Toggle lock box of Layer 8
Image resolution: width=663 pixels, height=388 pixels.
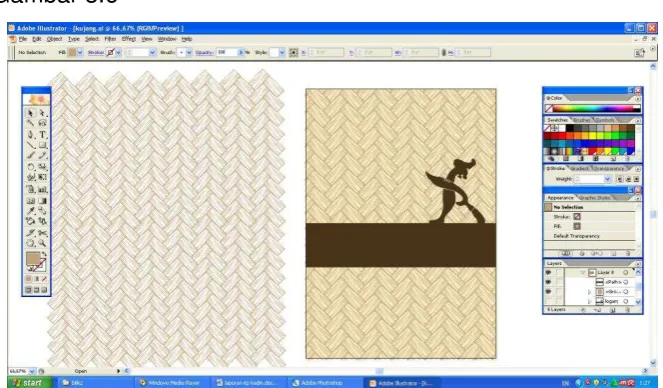pyautogui.click(x=559, y=272)
